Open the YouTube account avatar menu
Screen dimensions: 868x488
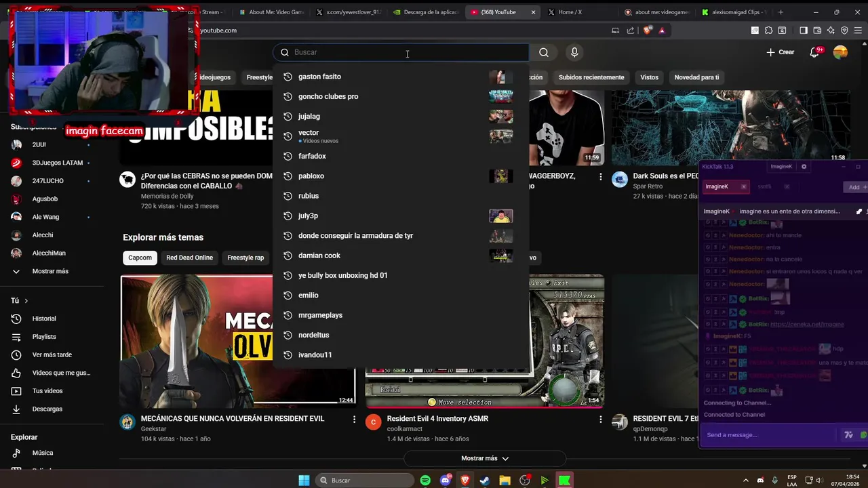(x=840, y=52)
